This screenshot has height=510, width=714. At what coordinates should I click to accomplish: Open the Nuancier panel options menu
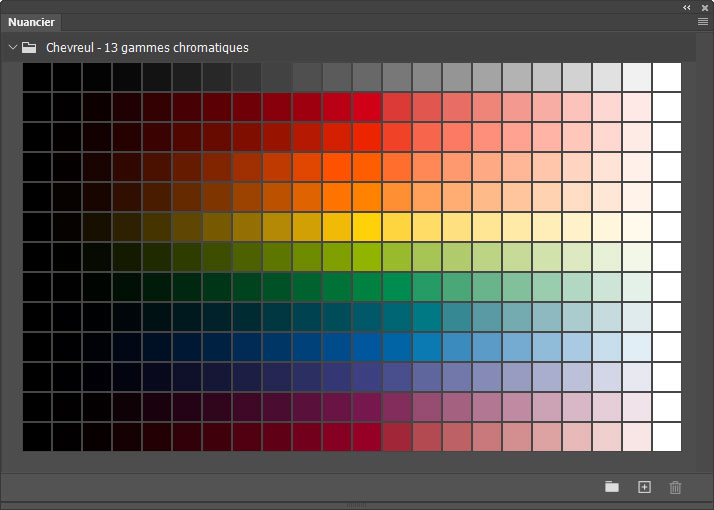click(x=703, y=20)
